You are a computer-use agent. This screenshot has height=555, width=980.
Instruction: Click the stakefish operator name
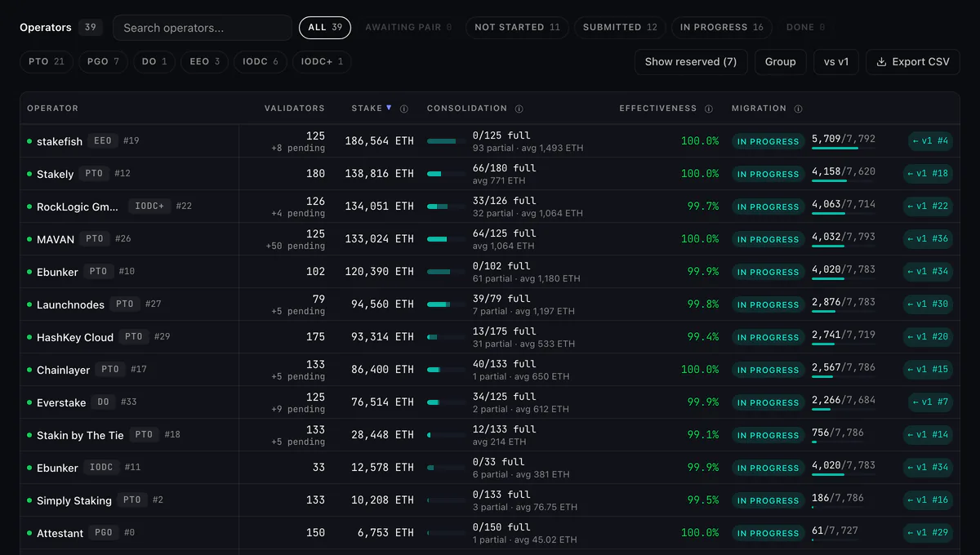[60, 141]
